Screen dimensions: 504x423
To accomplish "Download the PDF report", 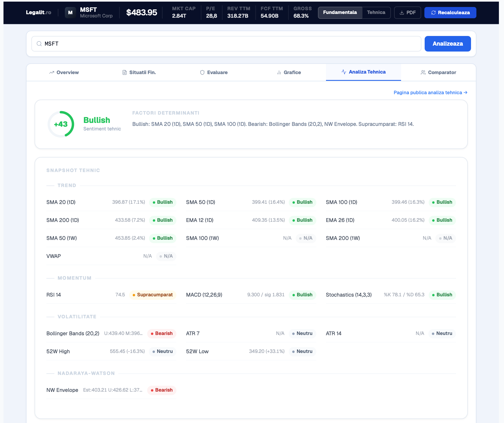I will [x=407, y=13].
